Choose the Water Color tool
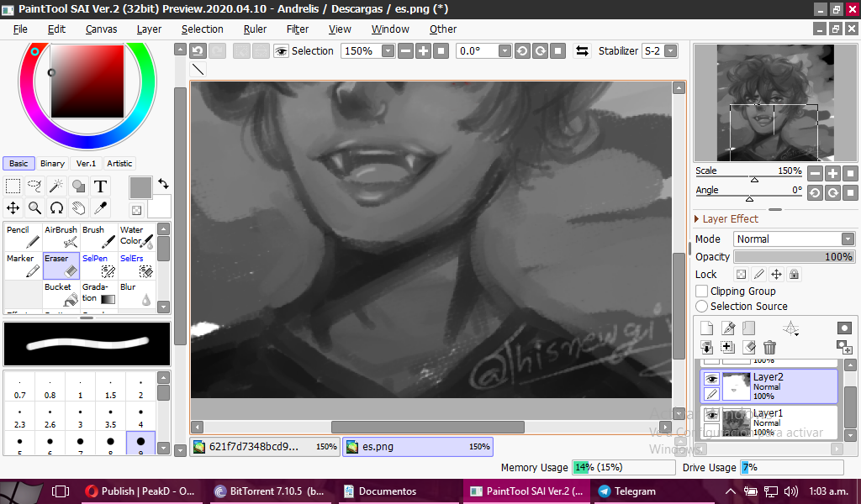The image size is (861, 504). point(137,237)
